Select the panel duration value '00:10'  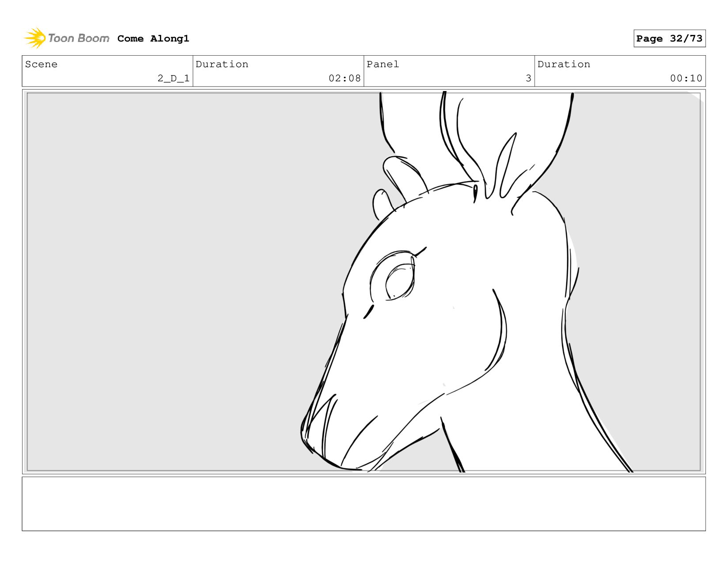point(686,78)
